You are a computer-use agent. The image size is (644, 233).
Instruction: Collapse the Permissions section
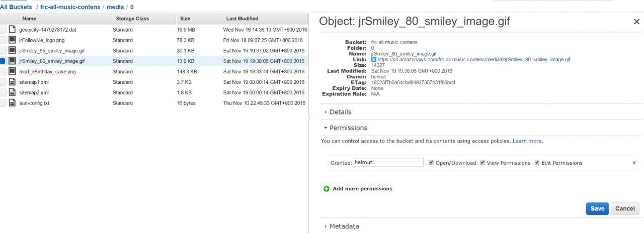tap(348, 128)
